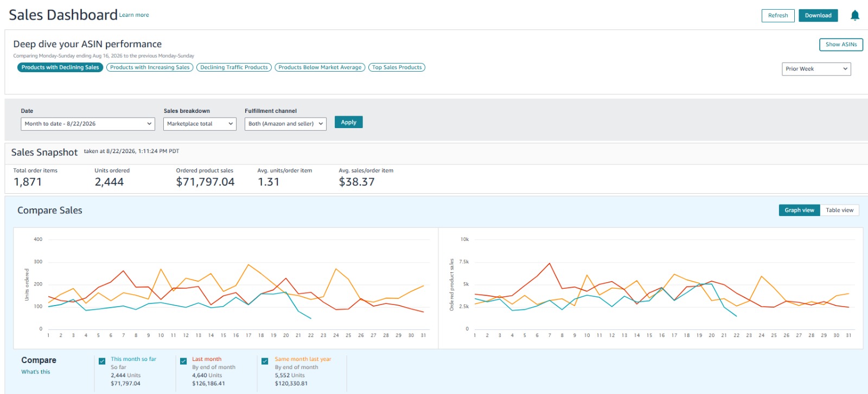The image size is (868, 394).
Task: Apply the selected filters
Action: [348, 122]
